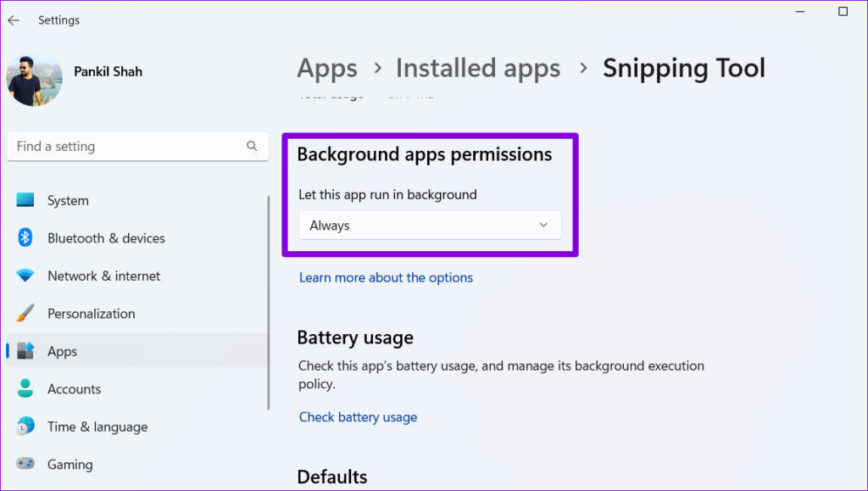The height and width of the screenshot is (491, 868).
Task: Open Personalization settings via its brush icon
Action: tap(25, 313)
